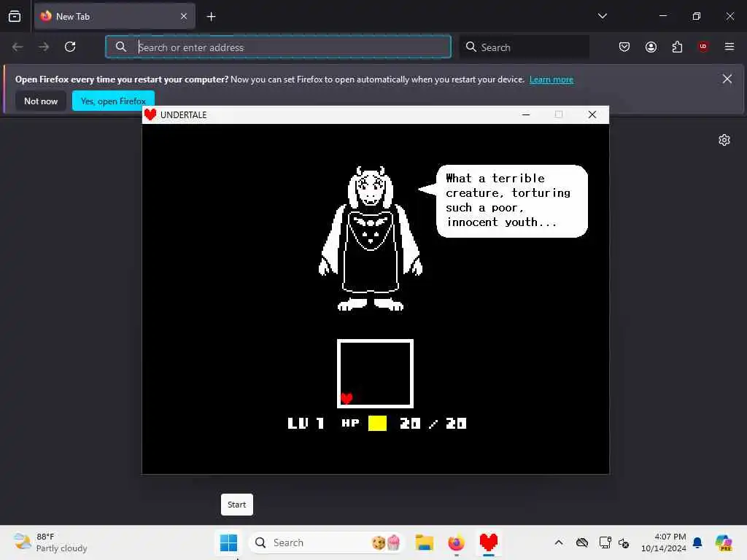This screenshot has width=747, height=560.
Task: Click the 20 / 20 HP value
Action: pos(433,423)
